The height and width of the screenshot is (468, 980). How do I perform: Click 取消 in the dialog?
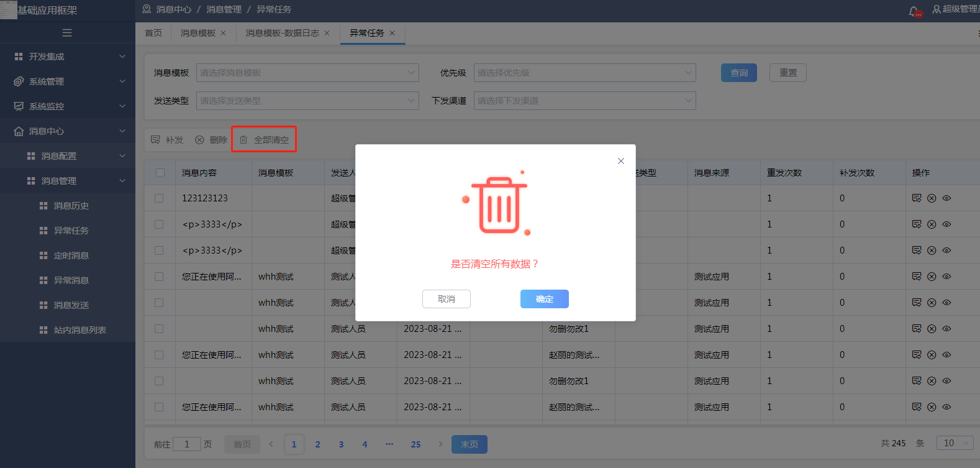click(x=447, y=299)
